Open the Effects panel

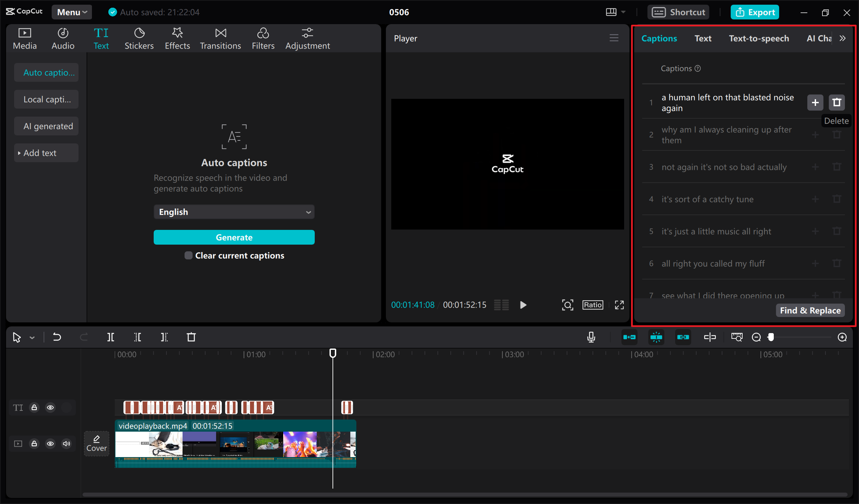click(x=177, y=38)
